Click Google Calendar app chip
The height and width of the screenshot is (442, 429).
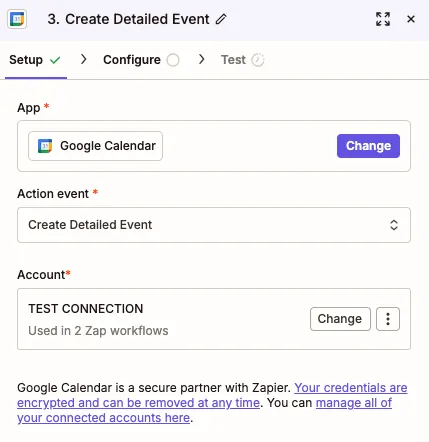point(95,146)
